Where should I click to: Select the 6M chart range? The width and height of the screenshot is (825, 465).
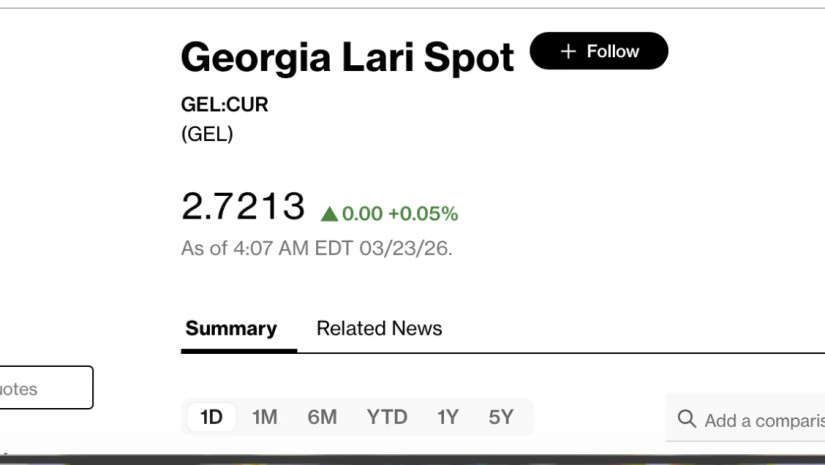[x=322, y=417]
